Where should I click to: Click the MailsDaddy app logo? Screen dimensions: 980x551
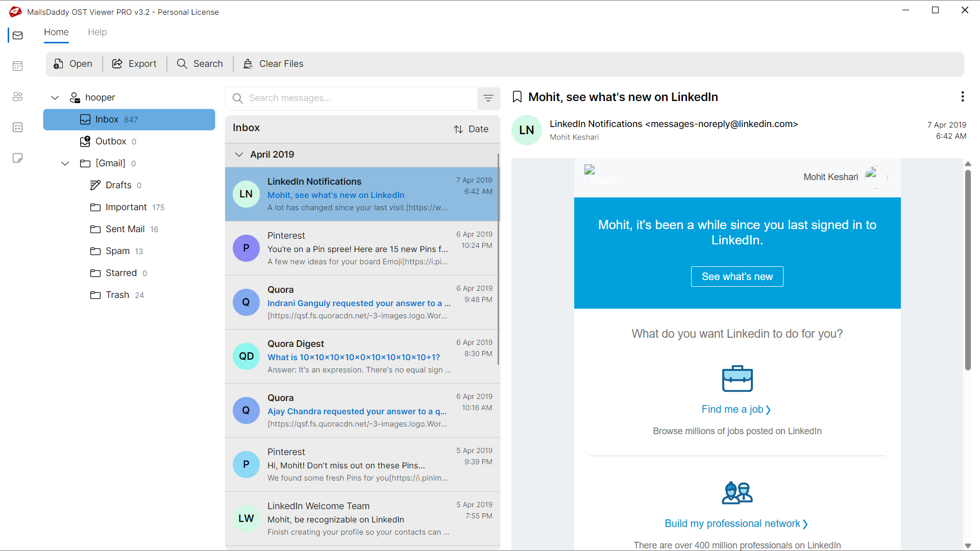[15, 11]
